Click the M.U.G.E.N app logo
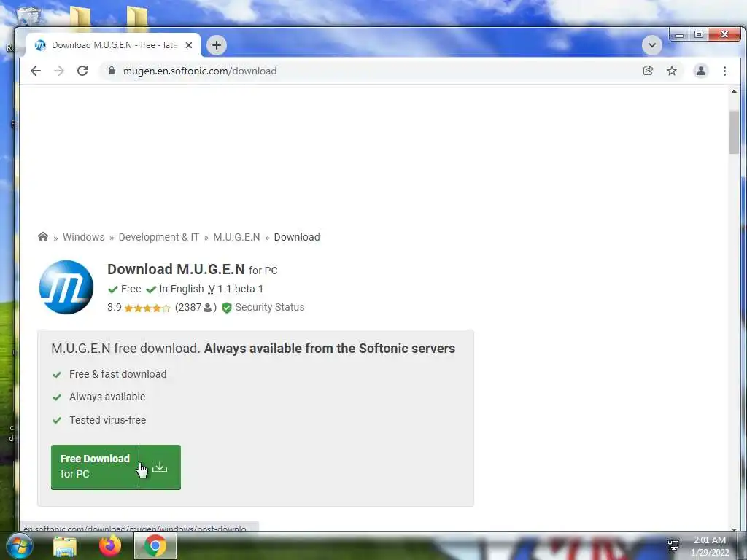This screenshot has width=747, height=560. pyautogui.click(x=66, y=287)
